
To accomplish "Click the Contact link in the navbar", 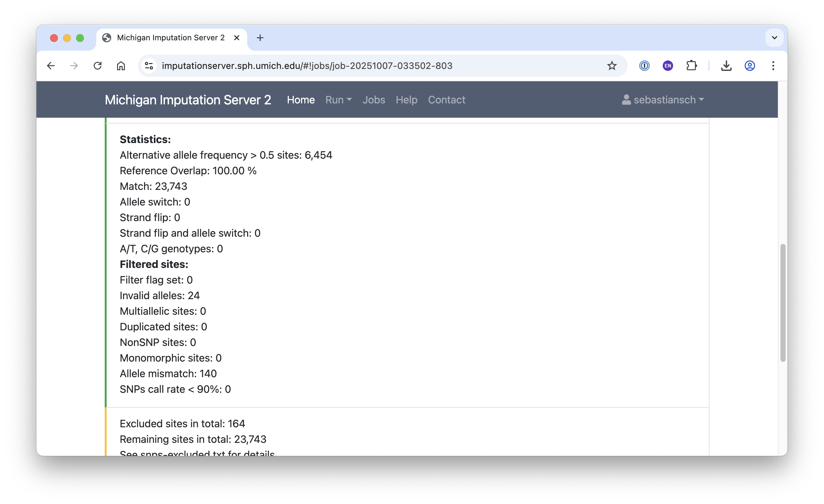I will [446, 100].
